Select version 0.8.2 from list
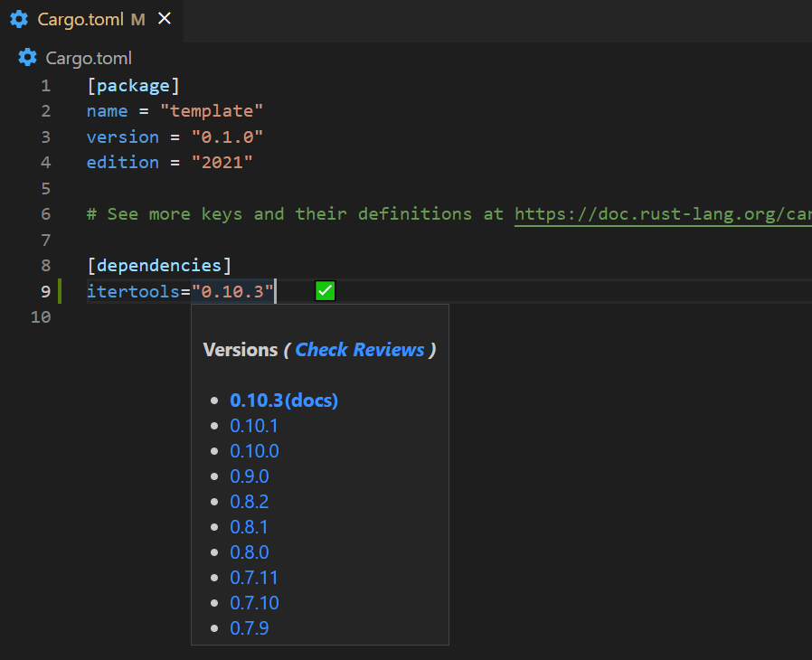Image resolution: width=812 pixels, height=660 pixels. 249,502
